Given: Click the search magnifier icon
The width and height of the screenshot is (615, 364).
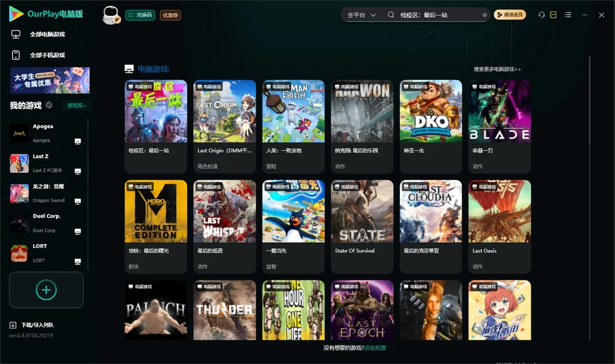Looking at the screenshot, I should click(391, 15).
